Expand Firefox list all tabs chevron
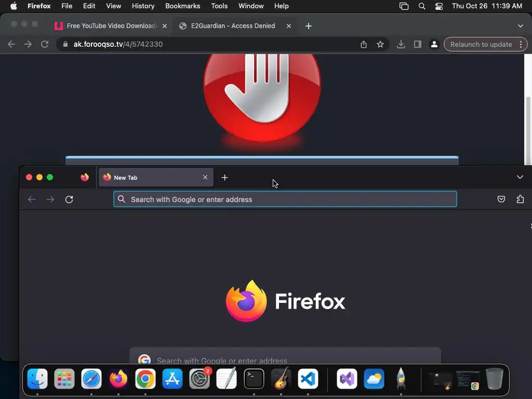This screenshot has height=399, width=532. (520, 177)
